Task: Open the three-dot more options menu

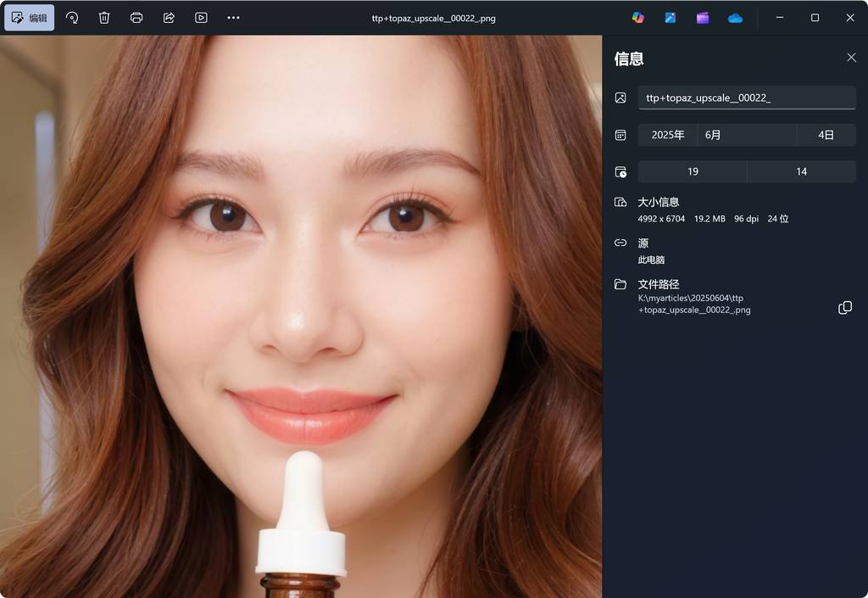Action: [x=233, y=18]
